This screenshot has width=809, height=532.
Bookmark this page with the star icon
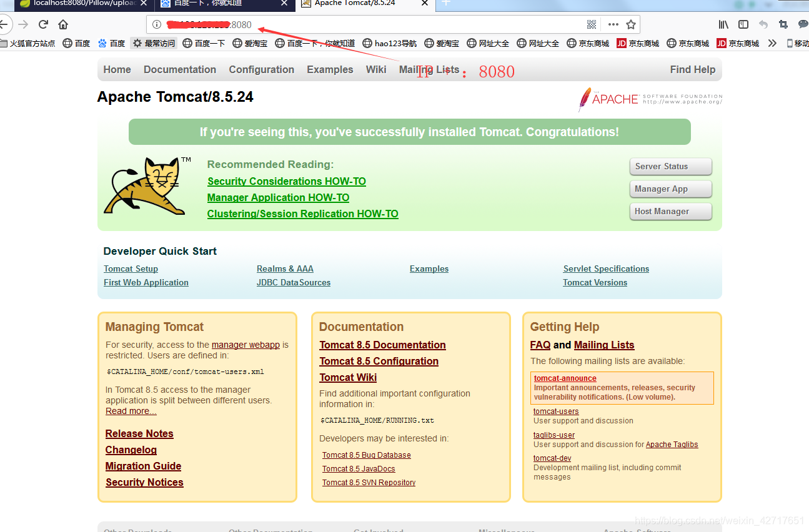631,24
